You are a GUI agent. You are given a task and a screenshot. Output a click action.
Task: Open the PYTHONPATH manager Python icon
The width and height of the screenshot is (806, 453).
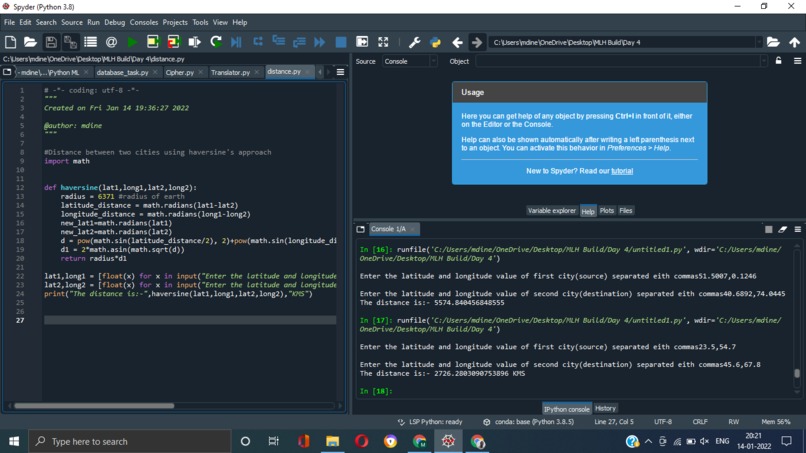(435, 42)
